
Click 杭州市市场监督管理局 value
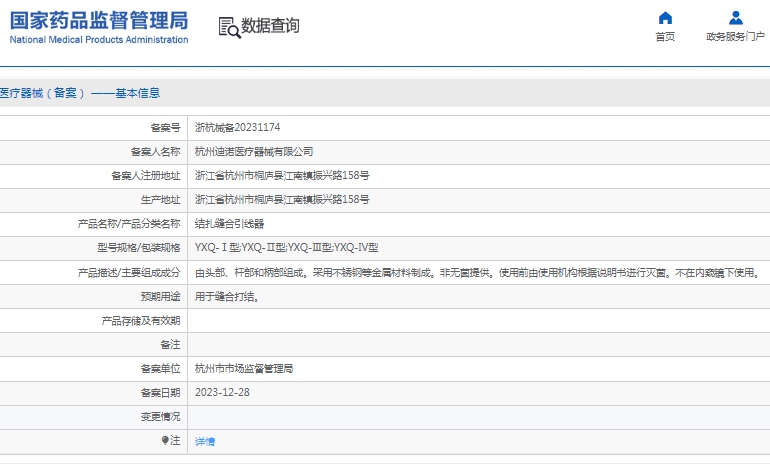pos(244,369)
